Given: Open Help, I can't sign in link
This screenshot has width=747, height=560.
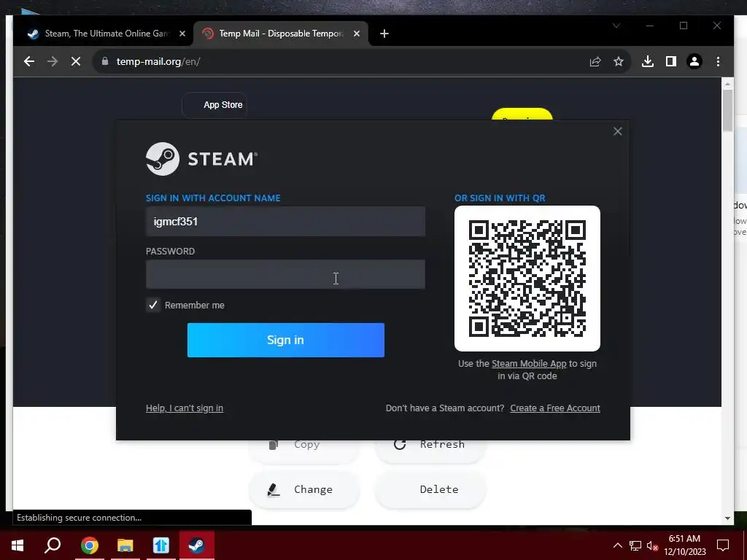Looking at the screenshot, I should coord(185,408).
